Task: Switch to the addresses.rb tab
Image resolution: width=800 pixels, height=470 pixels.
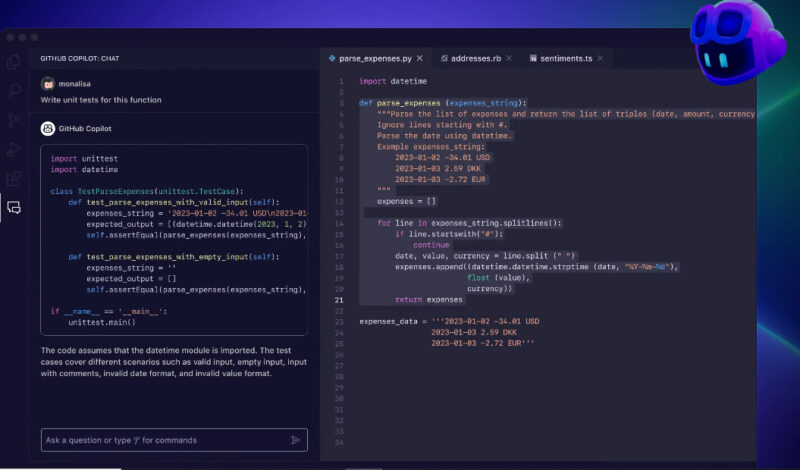Action: (x=476, y=58)
